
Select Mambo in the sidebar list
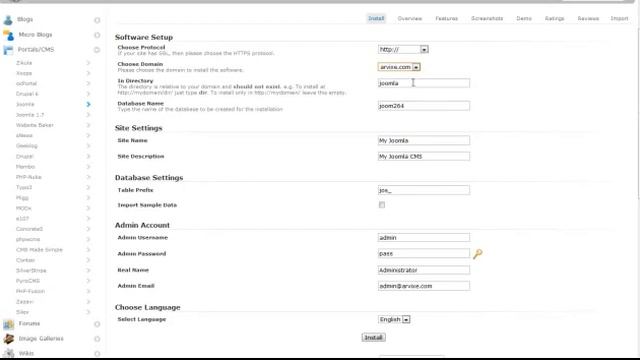point(25,167)
